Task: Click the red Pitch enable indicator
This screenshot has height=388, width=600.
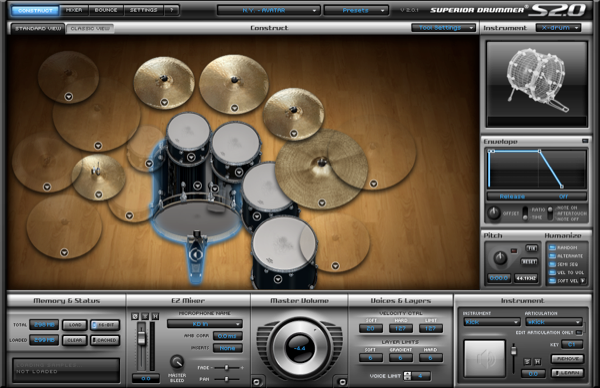Action: click(514, 251)
